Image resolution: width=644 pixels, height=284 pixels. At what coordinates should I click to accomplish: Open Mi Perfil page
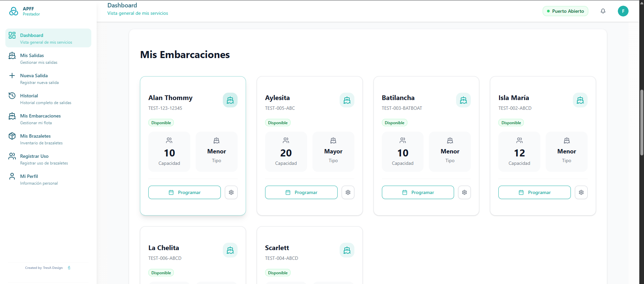pyautogui.click(x=48, y=179)
